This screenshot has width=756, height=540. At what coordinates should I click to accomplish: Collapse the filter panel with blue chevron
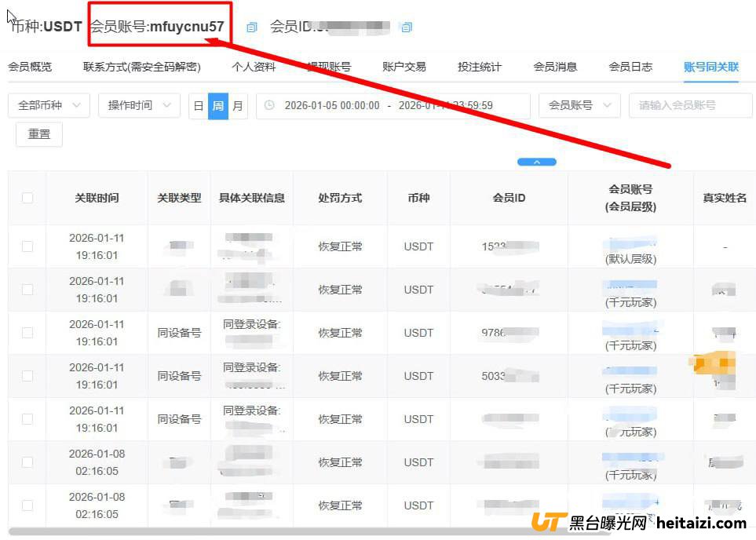[x=537, y=162]
